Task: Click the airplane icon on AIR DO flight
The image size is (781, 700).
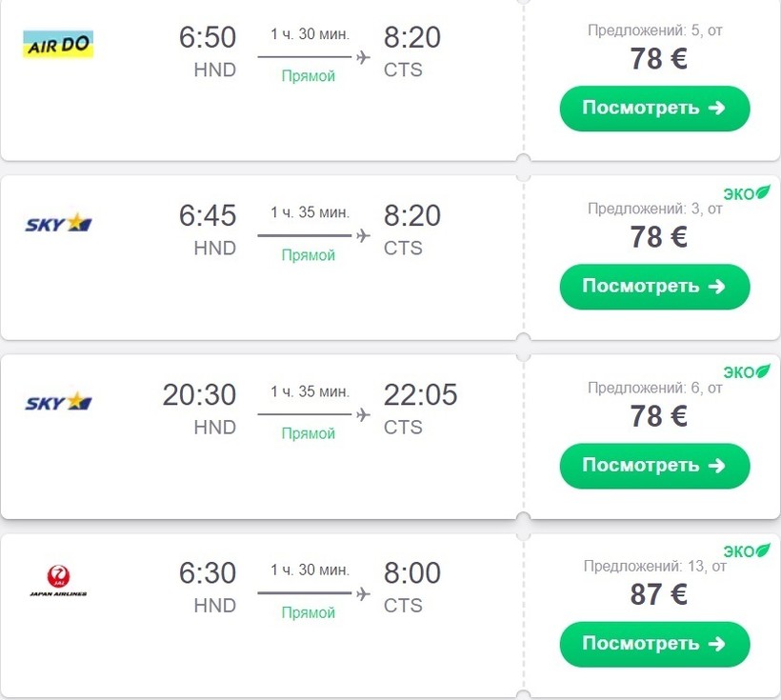Action: pos(362,57)
